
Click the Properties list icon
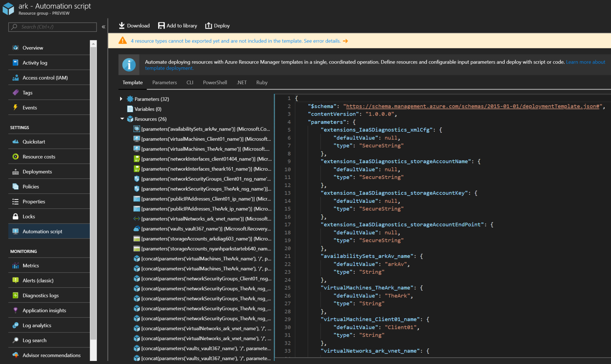(x=15, y=202)
